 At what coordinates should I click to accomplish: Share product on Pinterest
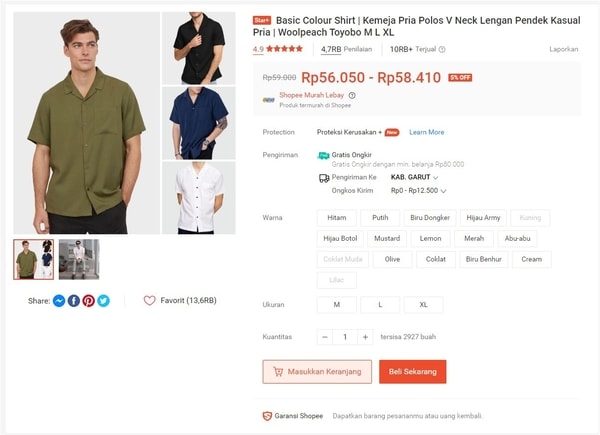(x=89, y=300)
